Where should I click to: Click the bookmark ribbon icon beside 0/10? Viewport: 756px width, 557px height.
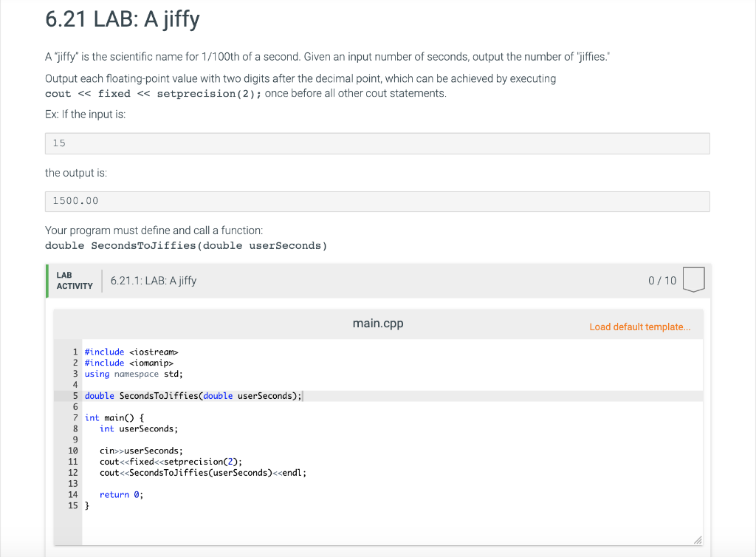[693, 280]
